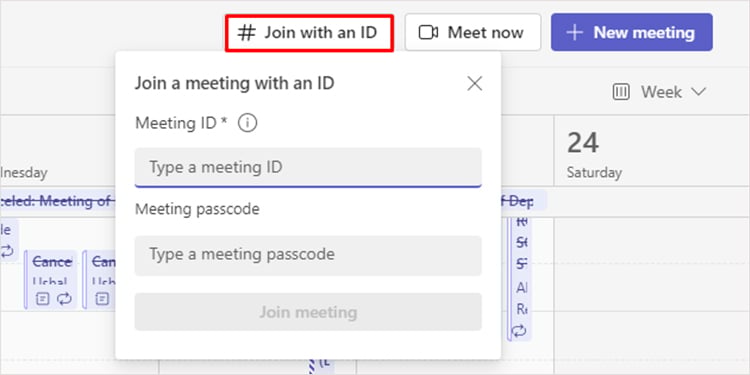750x375 pixels.
Task: Open the Week view selector
Action: pos(660,92)
